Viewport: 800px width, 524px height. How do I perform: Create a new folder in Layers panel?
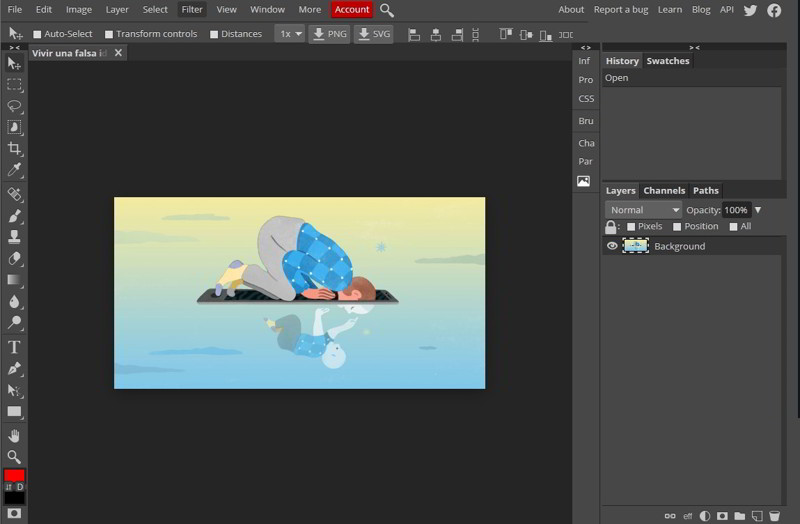(739, 516)
